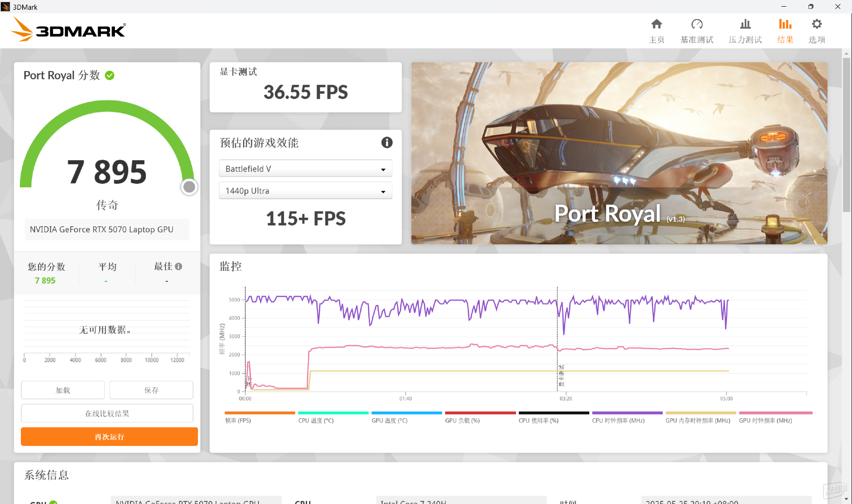The image size is (852, 504).
Task: Click the info icon in 预估的游戏效能
Action: [387, 142]
